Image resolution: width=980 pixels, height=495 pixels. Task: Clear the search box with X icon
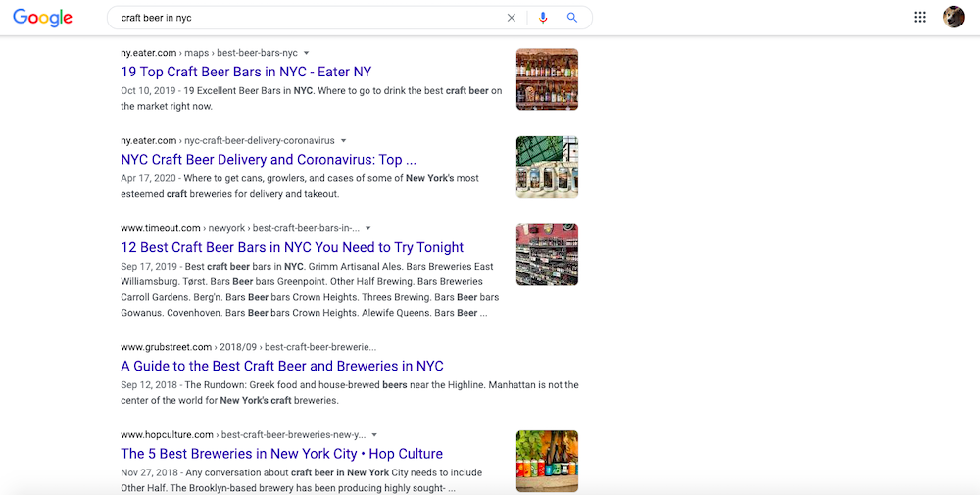point(512,18)
